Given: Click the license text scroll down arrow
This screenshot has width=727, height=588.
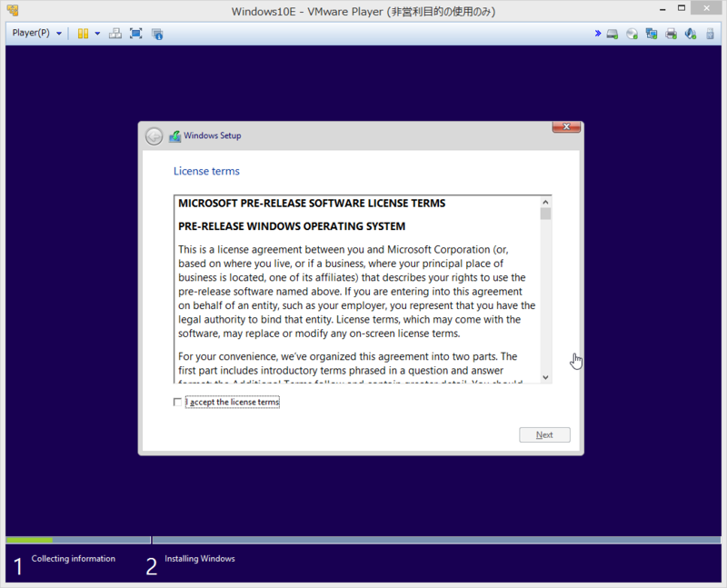Looking at the screenshot, I should click(546, 377).
